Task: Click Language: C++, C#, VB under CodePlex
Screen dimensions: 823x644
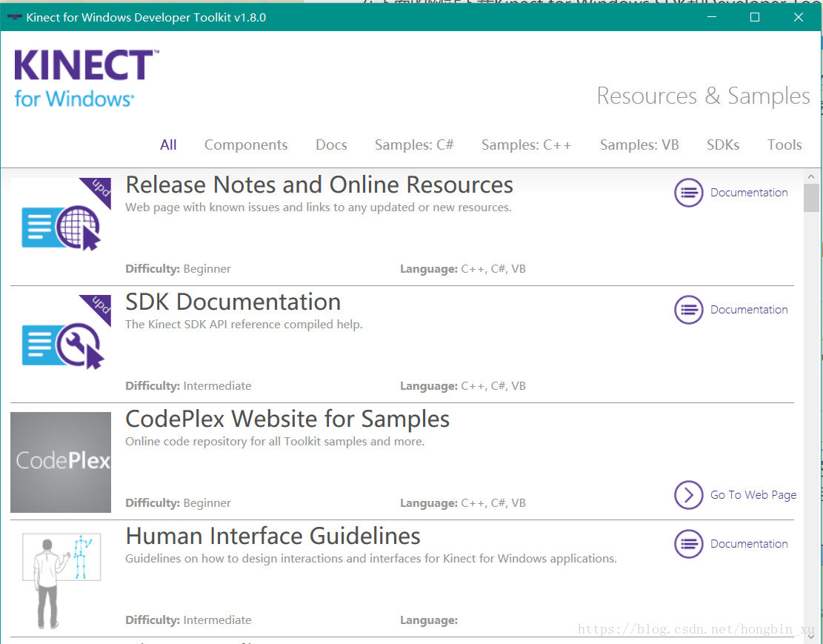Action: (x=462, y=503)
